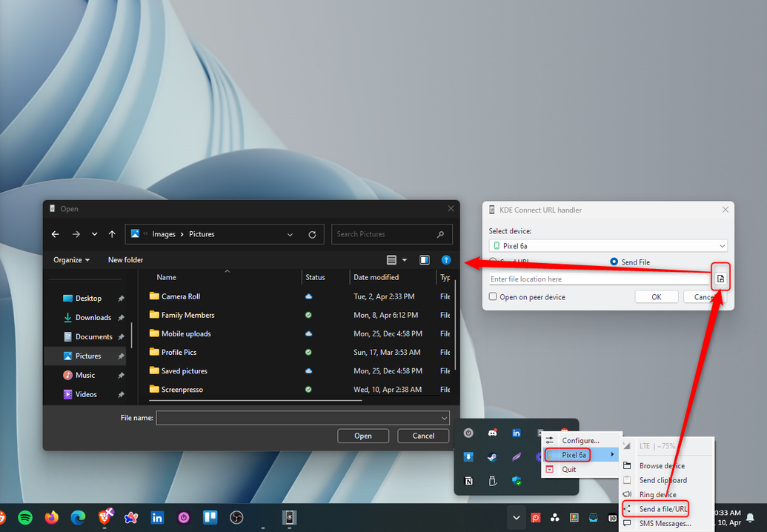Open recent locations dropdown arrow
Image resolution: width=767 pixels, height=532 pixels.
[94, 234]
